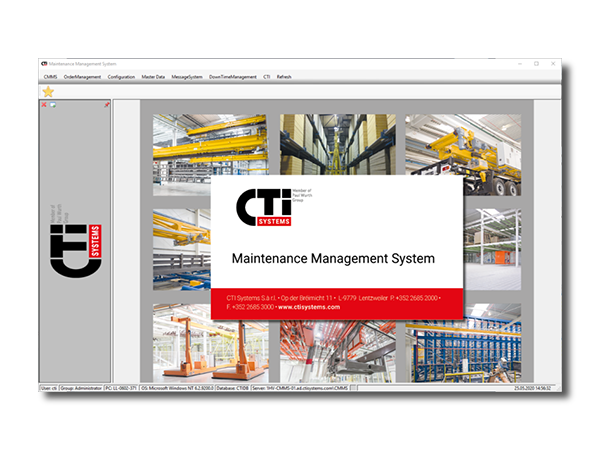Select the warehouse aisle photo thumbnail

pyautogui.click(x=338, y=144)
